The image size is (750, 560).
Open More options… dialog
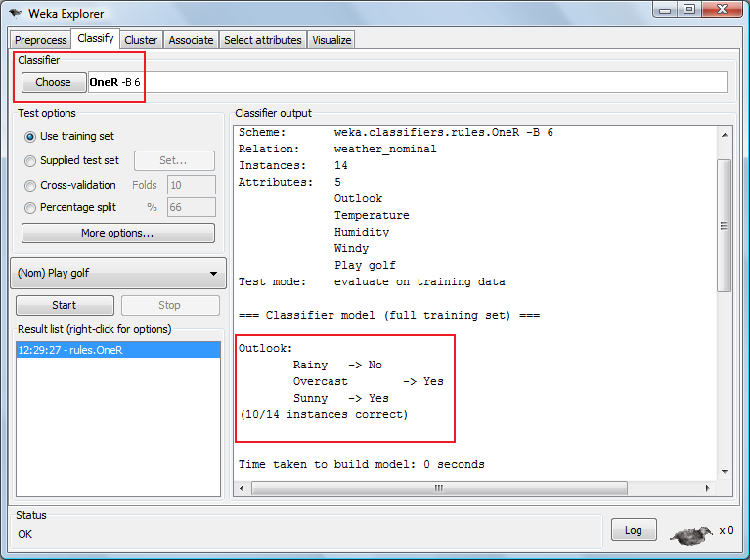click(x=118, y=233)
